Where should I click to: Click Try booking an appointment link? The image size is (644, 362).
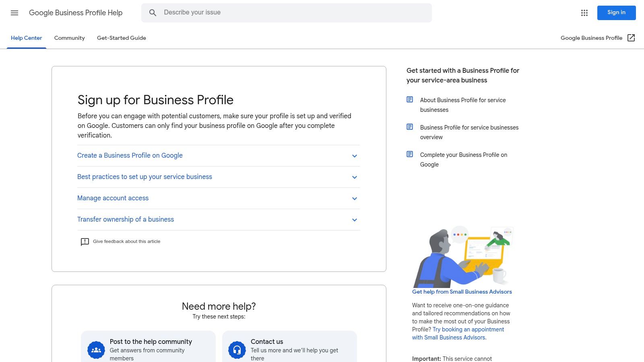pos(458,333)
